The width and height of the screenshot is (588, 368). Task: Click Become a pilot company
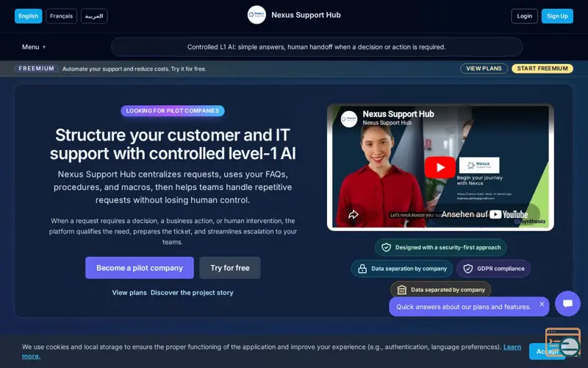pos(140,268)
